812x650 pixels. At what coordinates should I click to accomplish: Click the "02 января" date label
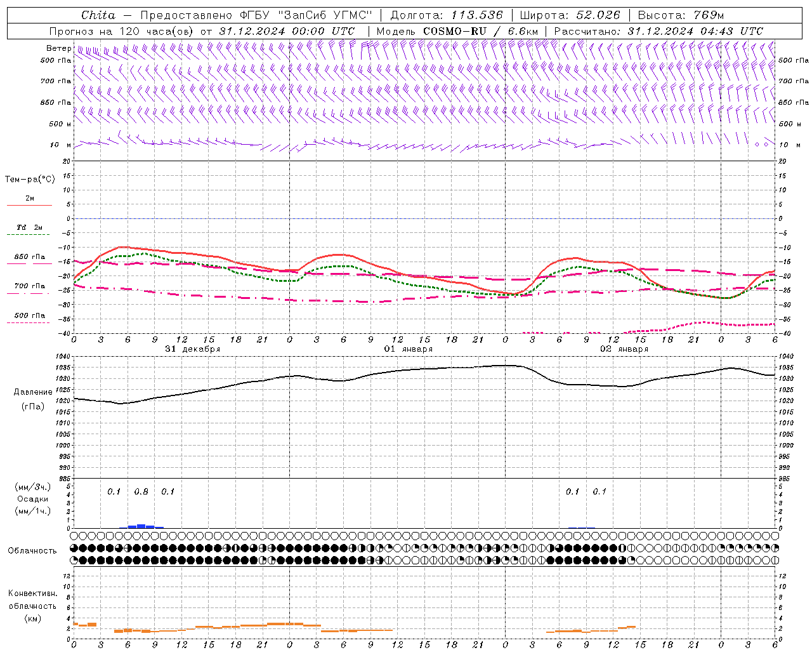click(624, 349)
